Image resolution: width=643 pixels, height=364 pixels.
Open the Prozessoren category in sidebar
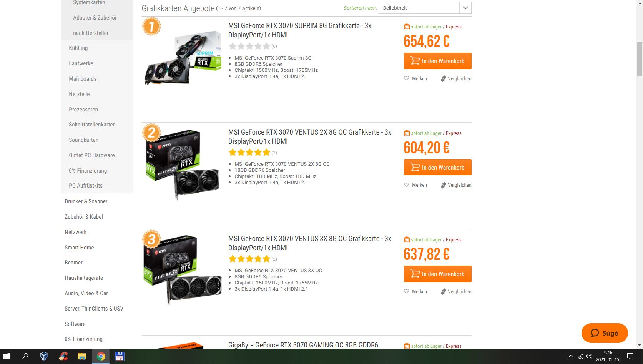coord(83,110)
